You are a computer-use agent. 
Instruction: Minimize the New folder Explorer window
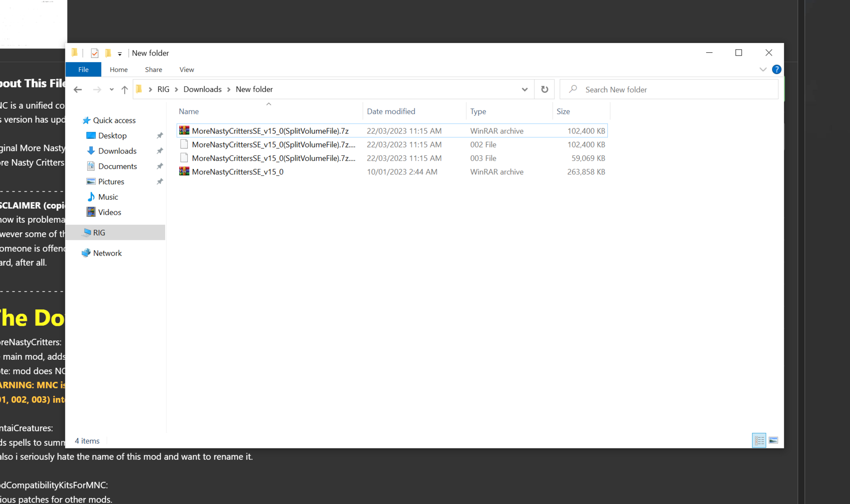710,53
